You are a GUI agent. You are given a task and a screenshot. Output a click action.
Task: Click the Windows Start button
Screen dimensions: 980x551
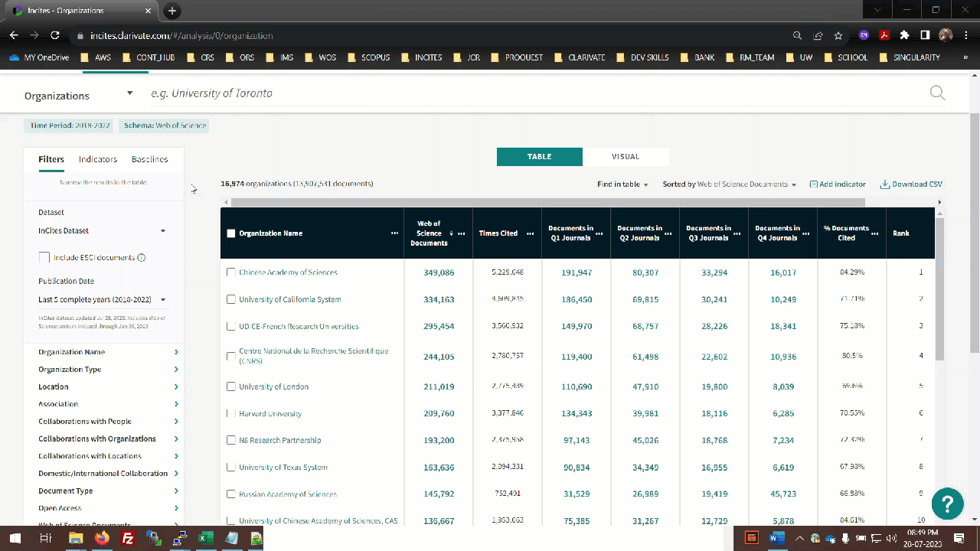(15, 538)
